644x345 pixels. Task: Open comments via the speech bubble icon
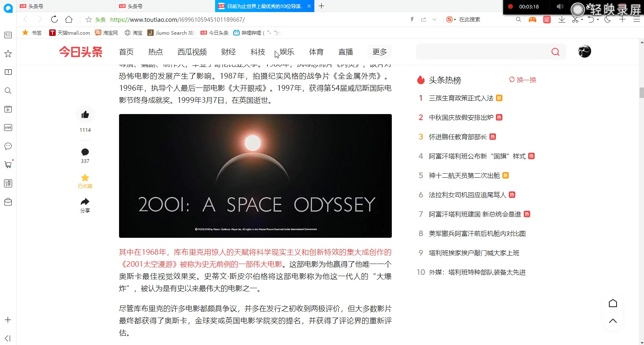(x=85, y=152)
